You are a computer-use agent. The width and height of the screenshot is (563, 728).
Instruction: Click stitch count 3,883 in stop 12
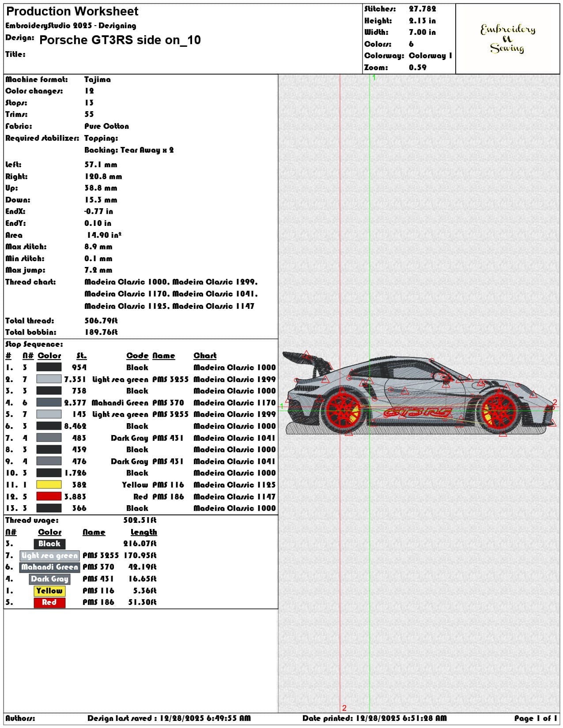coord(75,497)
